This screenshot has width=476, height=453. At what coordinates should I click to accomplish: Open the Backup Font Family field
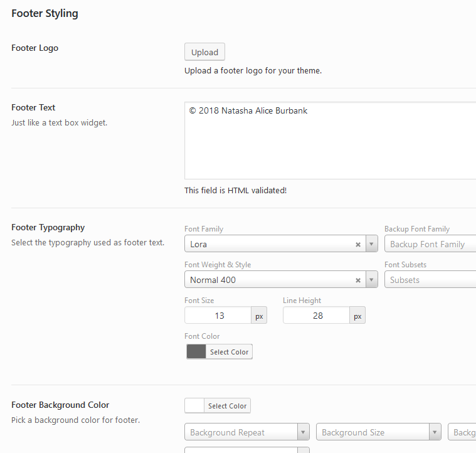click(x=430, y=245)
